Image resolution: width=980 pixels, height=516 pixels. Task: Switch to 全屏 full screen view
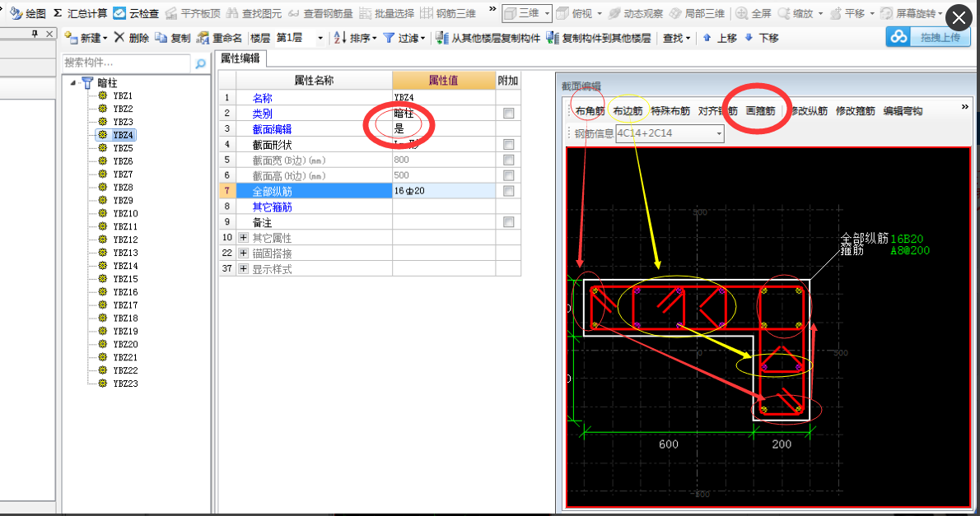click(754, 13)
